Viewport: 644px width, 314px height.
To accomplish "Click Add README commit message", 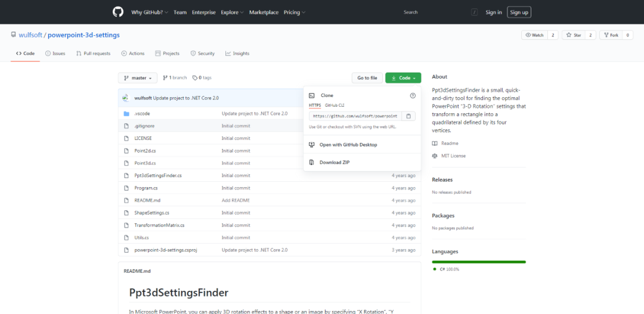I will coord(236,200).
